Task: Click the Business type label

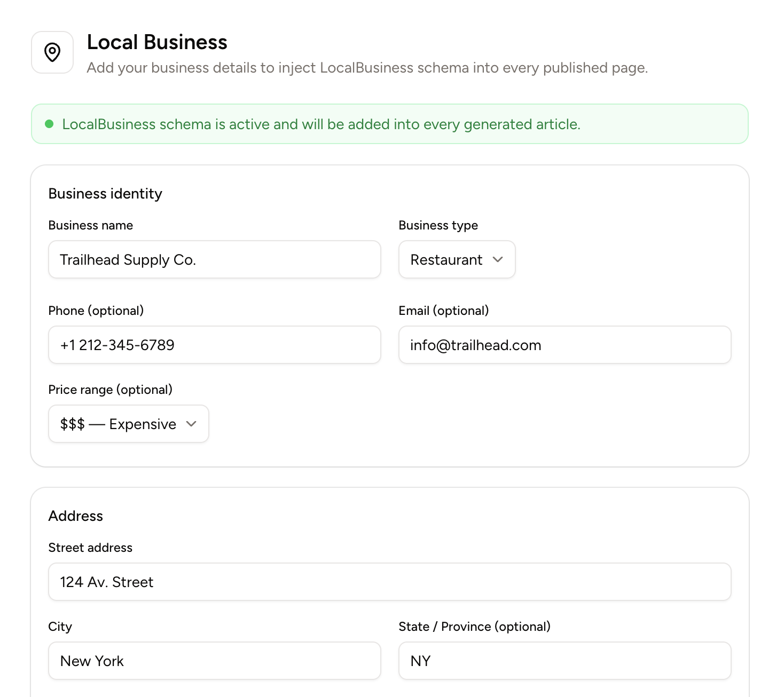Action: click(x=438, y=225)
